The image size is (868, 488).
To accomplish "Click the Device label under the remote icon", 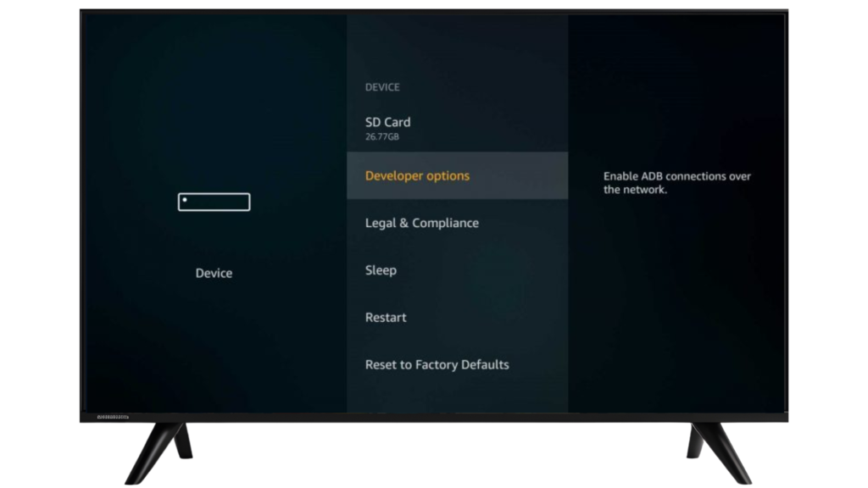I will [x=213, y=273].
